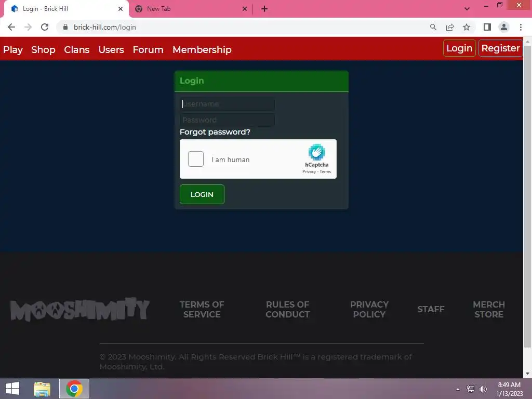The width and height of the screenshot is (532, 399).
Task: Open the Clans section
Action: (x=77, y=49)
